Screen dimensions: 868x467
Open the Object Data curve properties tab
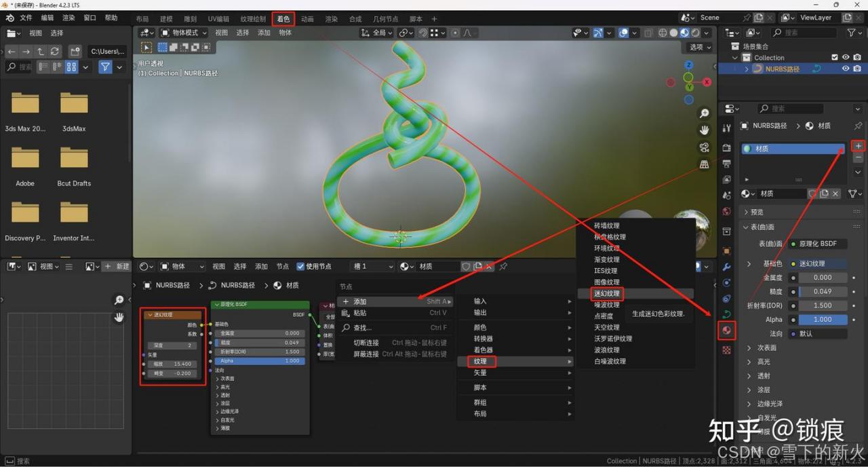tap(727, 314)
